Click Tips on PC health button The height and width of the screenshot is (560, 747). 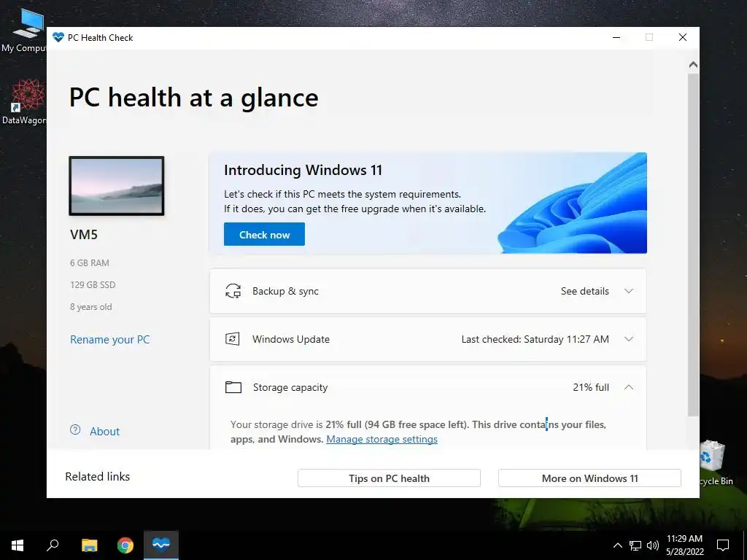tap(390, 478)
